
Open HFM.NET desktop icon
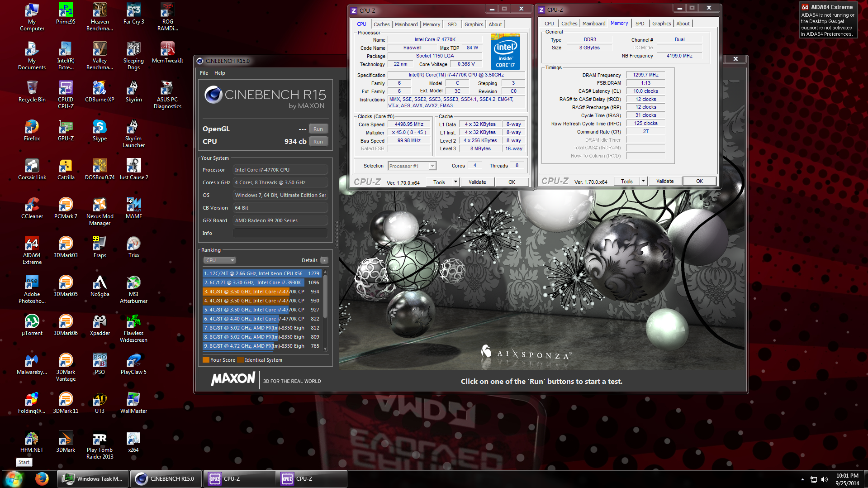pyautogui.click(x=32, y=442)
